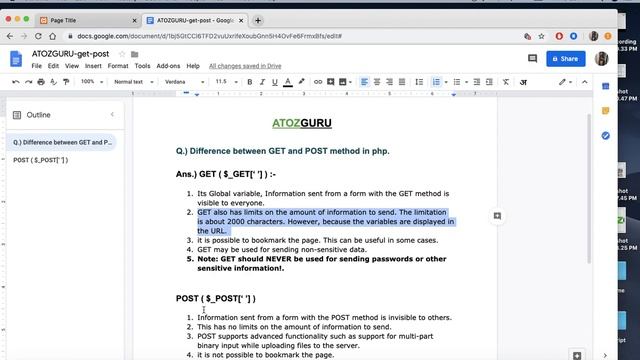Open bulleted list style dropdown arrow
Image resolution: width=640 pixels, height=360 pixels.
pos(466,82)
